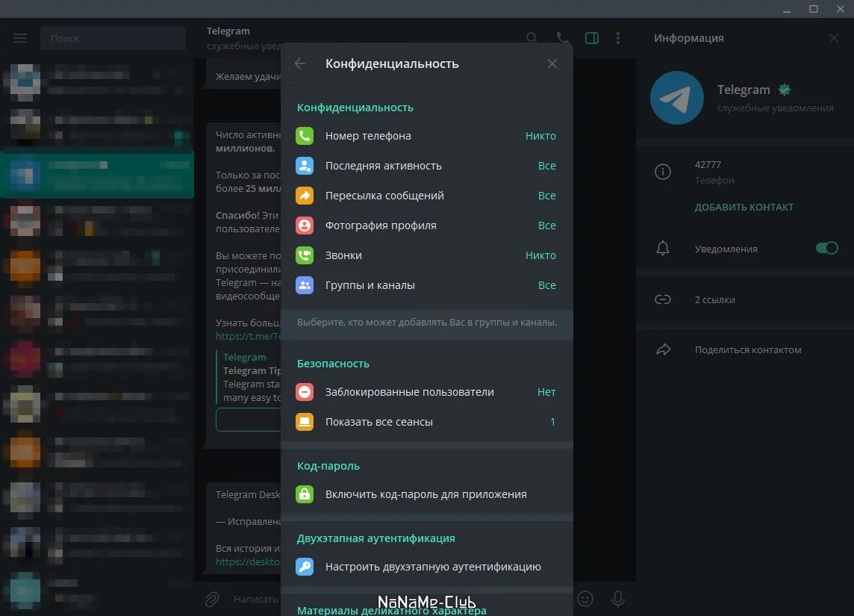Open Группы и каналы privacy setting
854x616 pixels.
(x=427, y=284)
